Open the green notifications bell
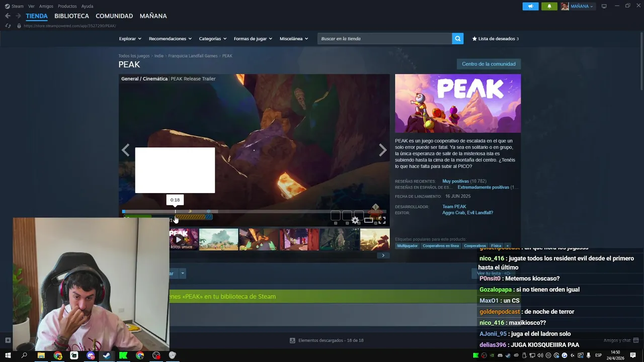Screen dimensions: 644x362 click(549, 6)
